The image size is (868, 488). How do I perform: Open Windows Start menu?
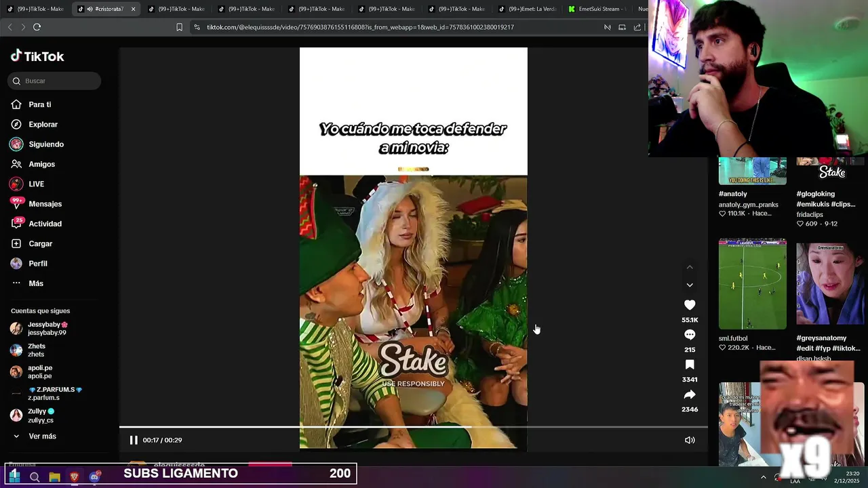(x=14, y=476)
